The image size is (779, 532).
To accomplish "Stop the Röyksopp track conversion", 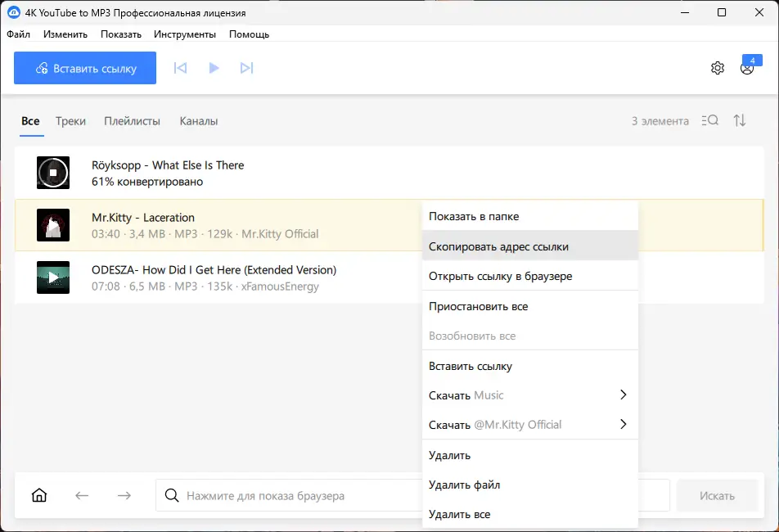I will tap(53, 173).
